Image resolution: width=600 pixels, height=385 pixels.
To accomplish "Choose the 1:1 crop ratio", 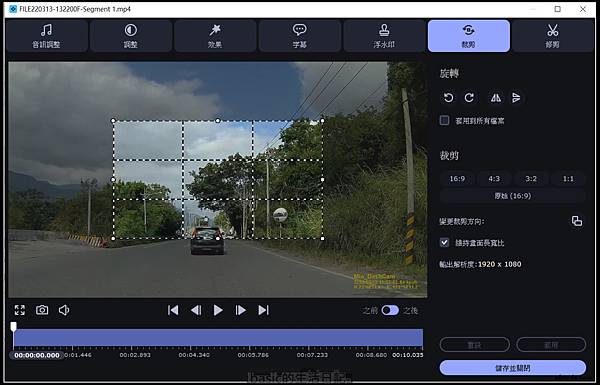I will click(568, 179).
